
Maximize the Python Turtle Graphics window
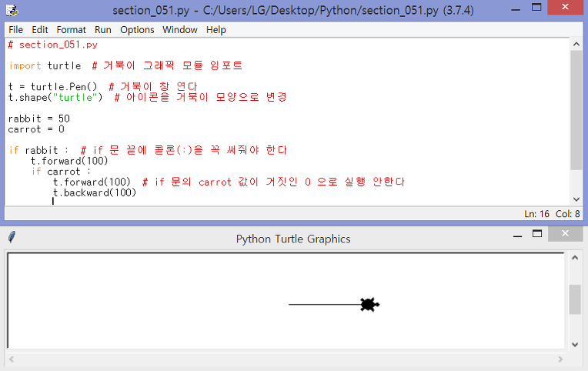[x=537, y=234]
